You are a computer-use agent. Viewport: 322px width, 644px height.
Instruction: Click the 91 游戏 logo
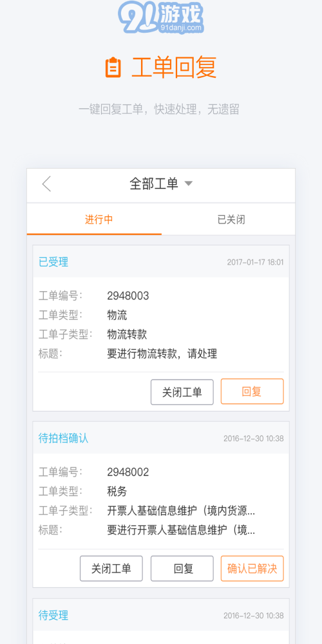coord(160,17)
